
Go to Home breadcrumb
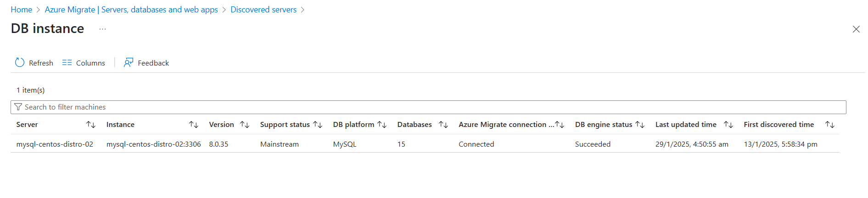tap(22, 10)
